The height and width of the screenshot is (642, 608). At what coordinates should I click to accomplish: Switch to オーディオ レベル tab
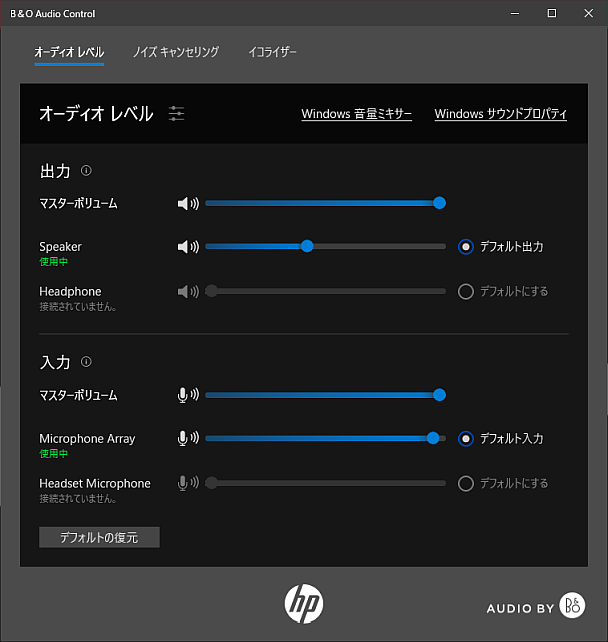[x=69, y=52]
